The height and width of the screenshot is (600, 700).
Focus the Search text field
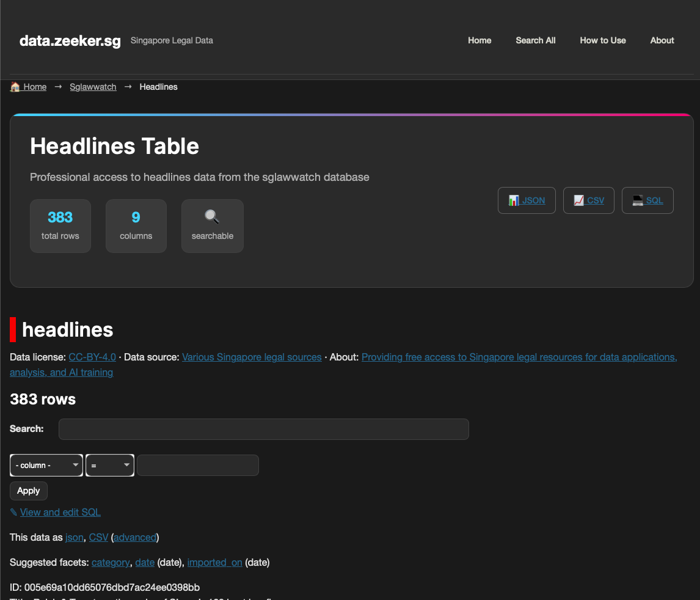(x=263, y=429)
